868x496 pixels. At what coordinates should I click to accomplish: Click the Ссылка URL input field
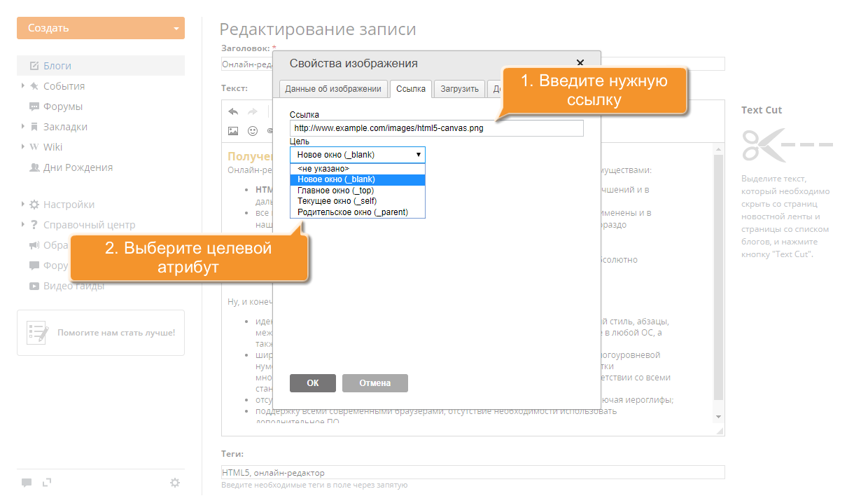coord(437,128)
